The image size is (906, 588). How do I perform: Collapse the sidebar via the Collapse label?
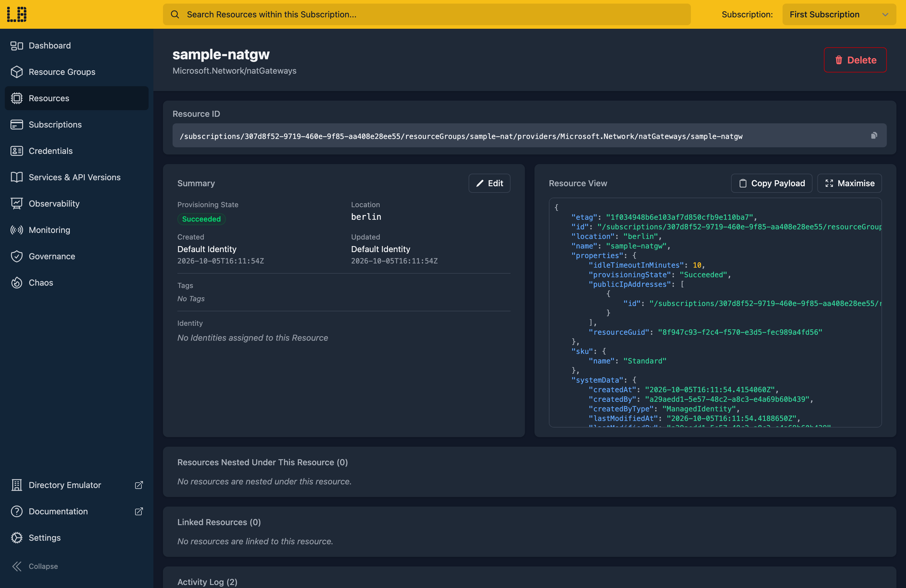43,566
